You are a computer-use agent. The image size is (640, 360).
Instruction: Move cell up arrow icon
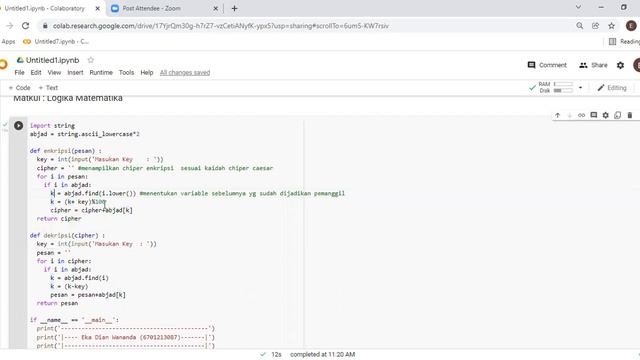557,116
